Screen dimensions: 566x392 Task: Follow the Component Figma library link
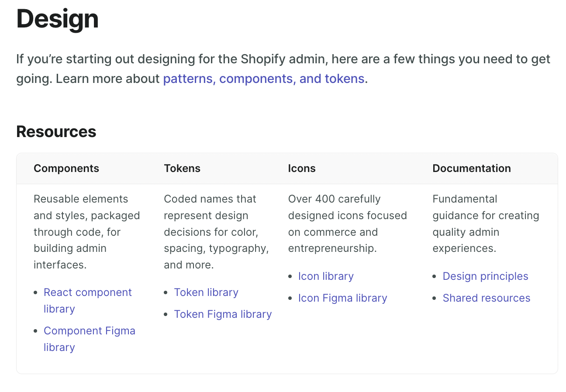89,331
